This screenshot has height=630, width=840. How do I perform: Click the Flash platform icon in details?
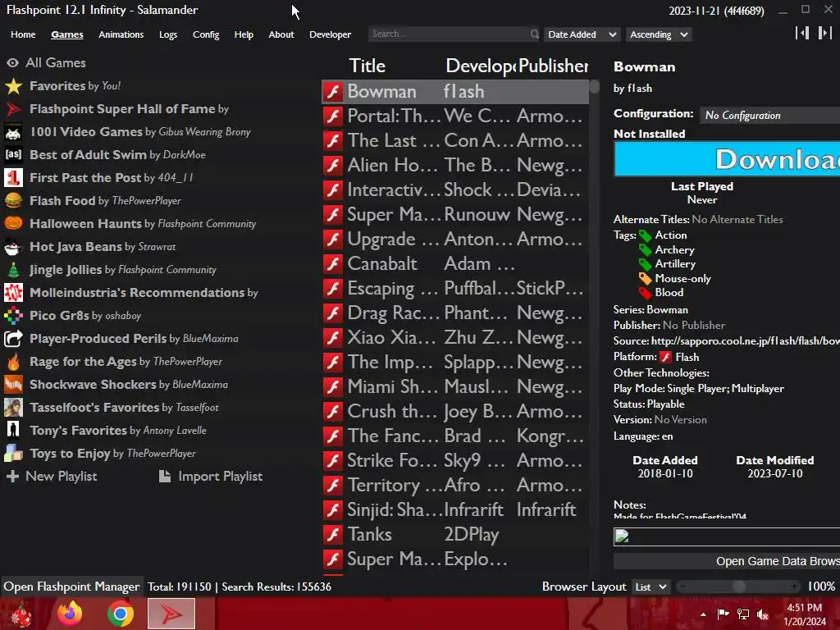point(665,358)
